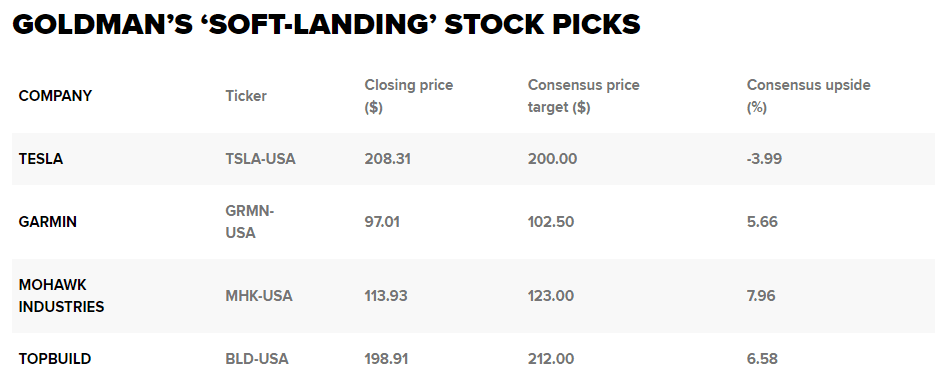Screen dimensions: 935x383
Task: Click the Consensus upside (%) header
Action: point(809,96)
